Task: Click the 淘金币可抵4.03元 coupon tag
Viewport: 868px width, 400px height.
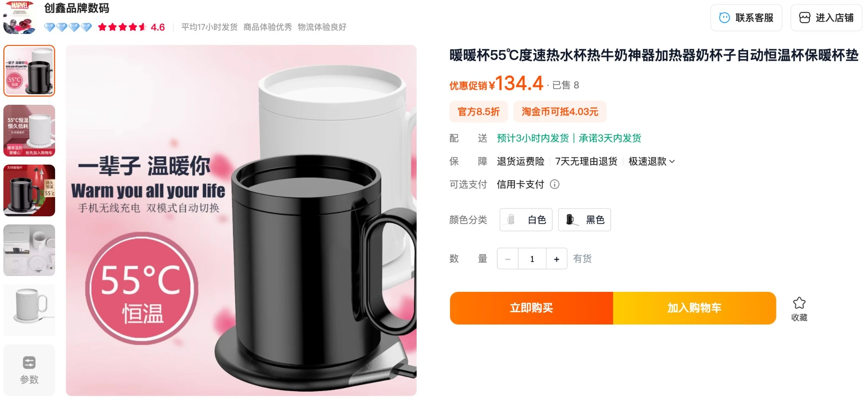Action: coord(559,112)
